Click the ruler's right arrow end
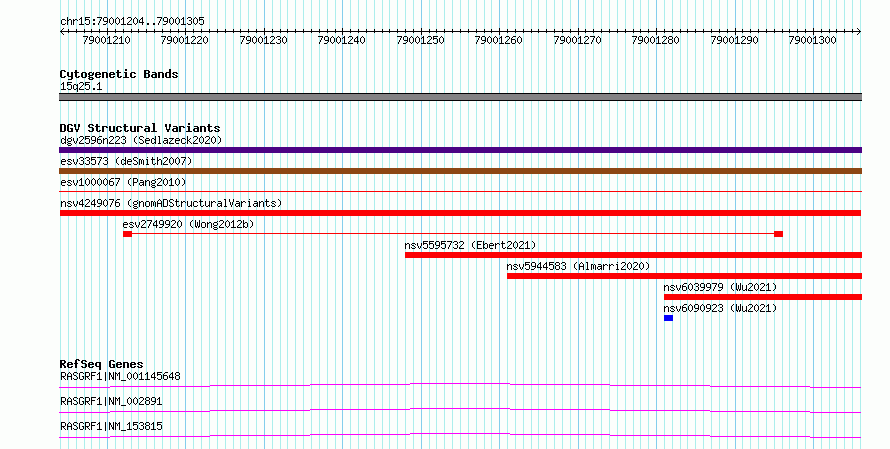 click(859, 32)
